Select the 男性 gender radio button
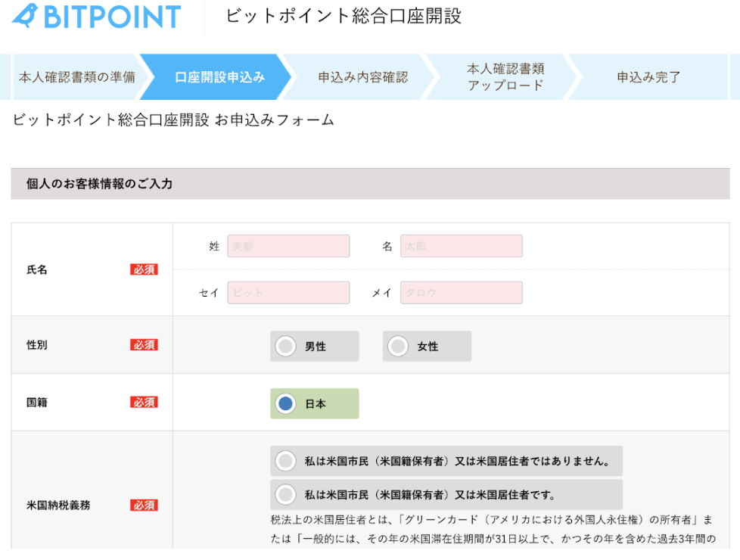This screenshot has height=560, width=740. pyautogui.click(x=285, y=346)
